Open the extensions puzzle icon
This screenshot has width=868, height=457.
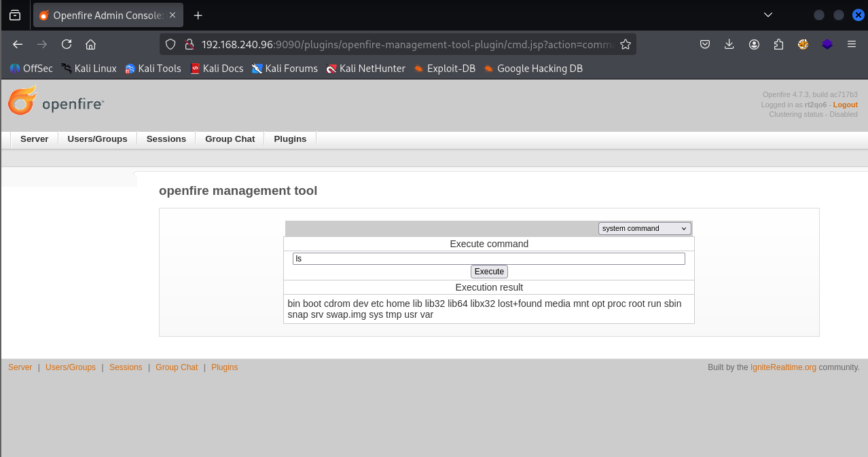coord(778,44)
